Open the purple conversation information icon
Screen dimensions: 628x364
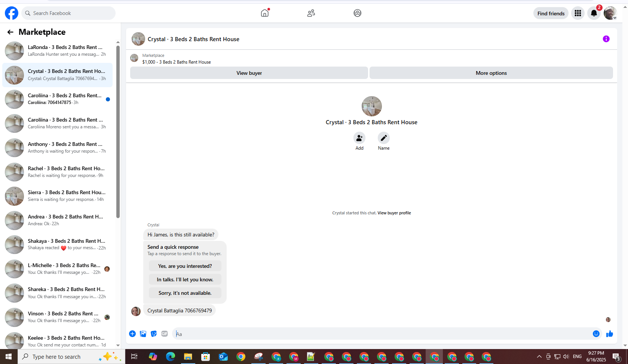click(606, 39)
